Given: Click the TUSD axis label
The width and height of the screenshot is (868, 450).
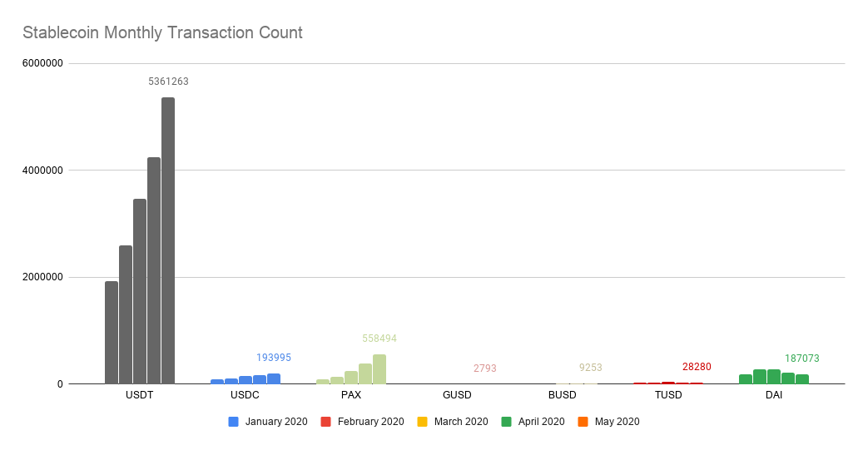Looking at the screenshot, I should [668, 395].
